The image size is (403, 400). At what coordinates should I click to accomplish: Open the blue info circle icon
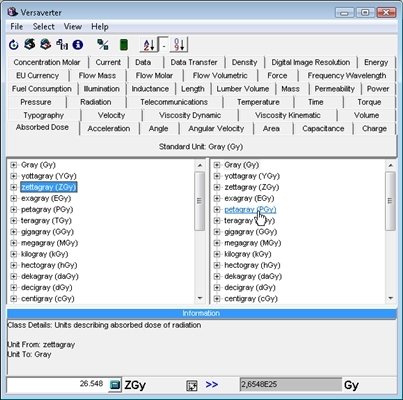pos(78,44)
